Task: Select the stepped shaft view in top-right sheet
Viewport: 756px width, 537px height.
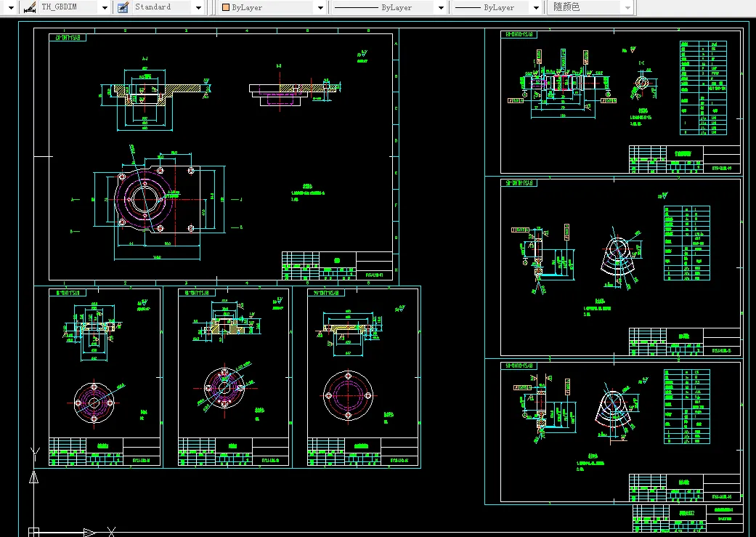Action: coord(563,84)
